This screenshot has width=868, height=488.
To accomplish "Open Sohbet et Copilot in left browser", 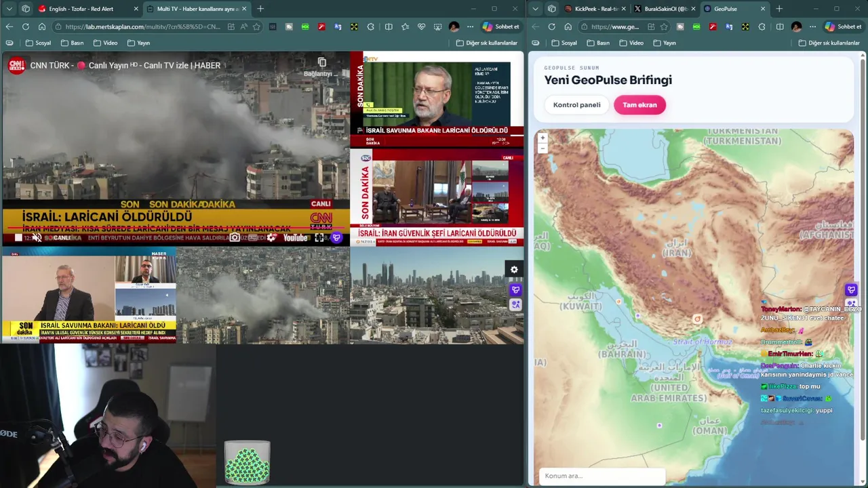I will (501, 26).
